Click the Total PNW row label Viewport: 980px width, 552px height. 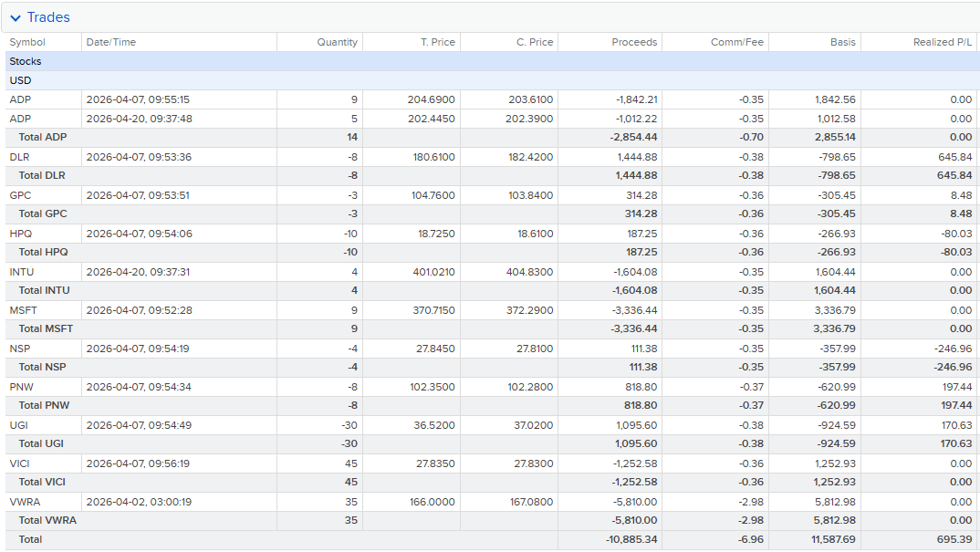tap(44, 406)
